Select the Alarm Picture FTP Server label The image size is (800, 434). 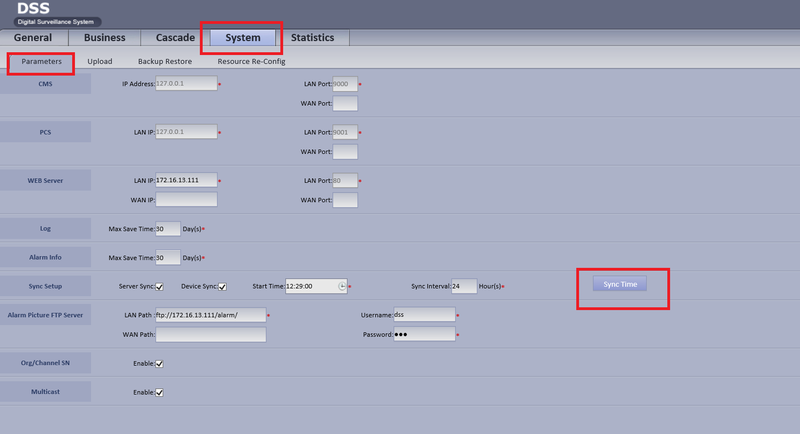(45, 315)
